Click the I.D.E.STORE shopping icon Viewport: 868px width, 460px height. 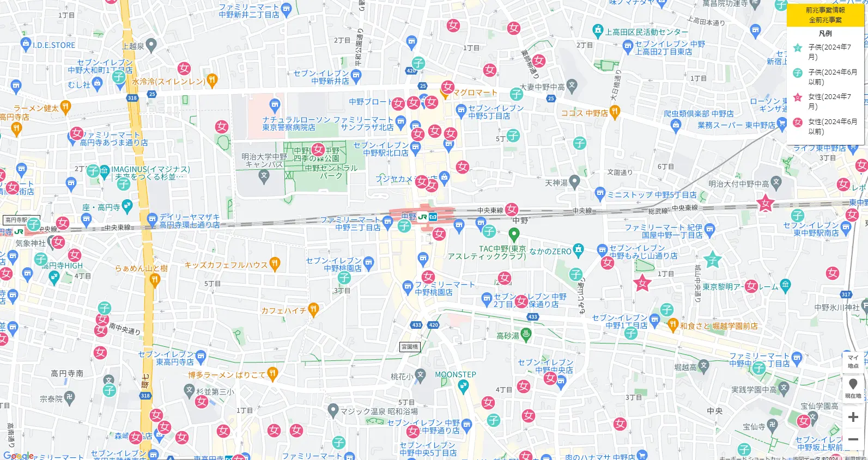click(25, 45)
